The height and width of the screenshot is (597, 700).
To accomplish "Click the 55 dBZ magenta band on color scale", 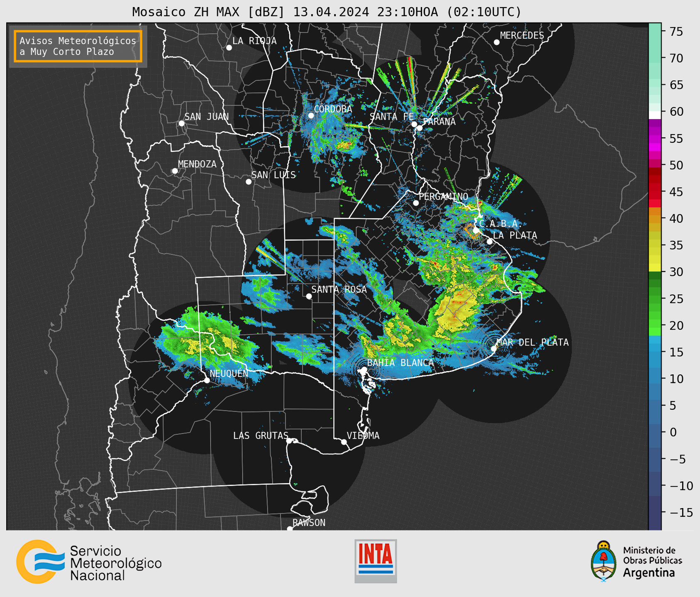I will coord(655,138).
